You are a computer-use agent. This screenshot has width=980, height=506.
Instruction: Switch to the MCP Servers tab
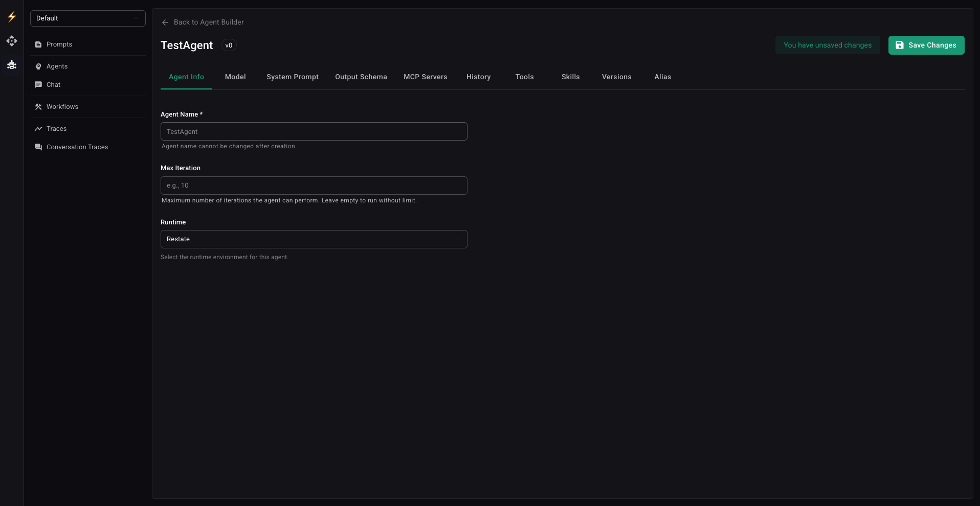425,77
